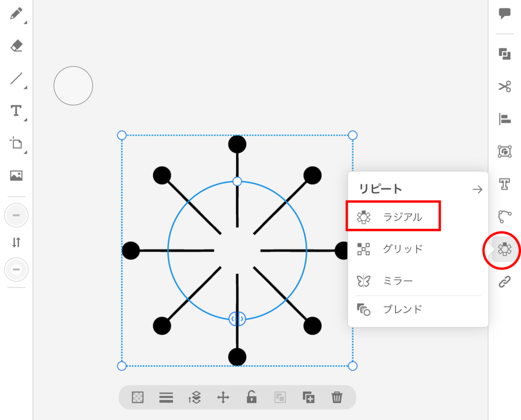Expand Repeat panel with arrow
Viewport: 521px width, 420px height.
pyautogui.click(x=477, y=190)
